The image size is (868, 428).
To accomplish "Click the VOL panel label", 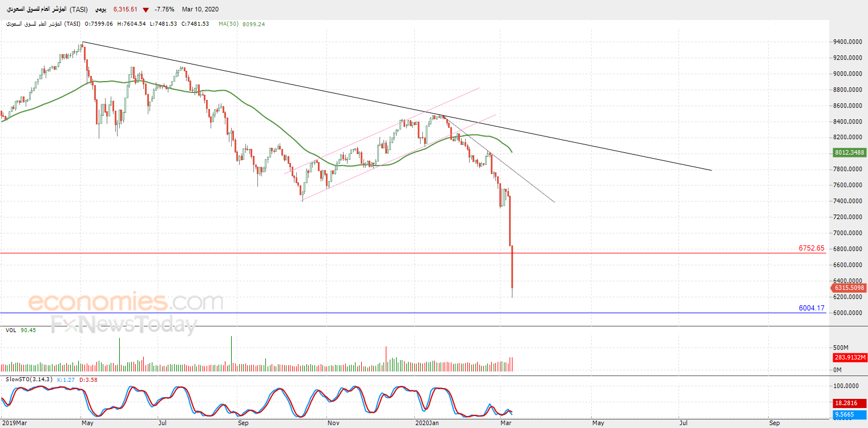I will [11, 330].
